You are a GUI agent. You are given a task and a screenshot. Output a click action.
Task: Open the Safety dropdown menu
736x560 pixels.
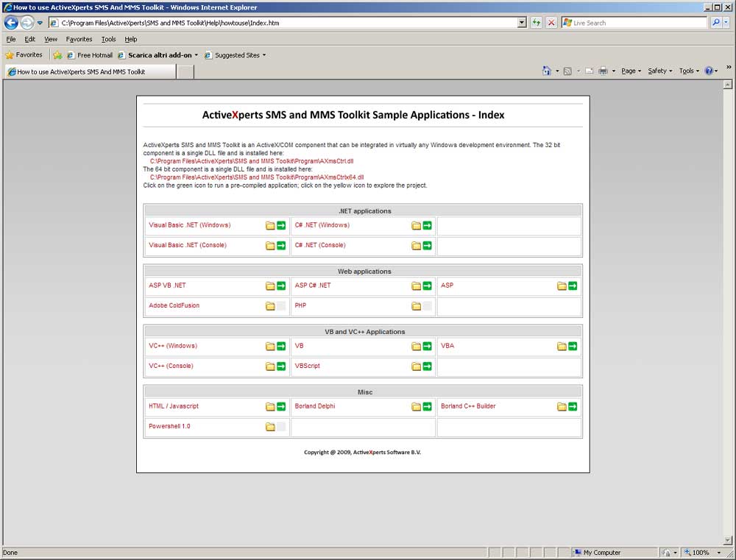(660, 71)
